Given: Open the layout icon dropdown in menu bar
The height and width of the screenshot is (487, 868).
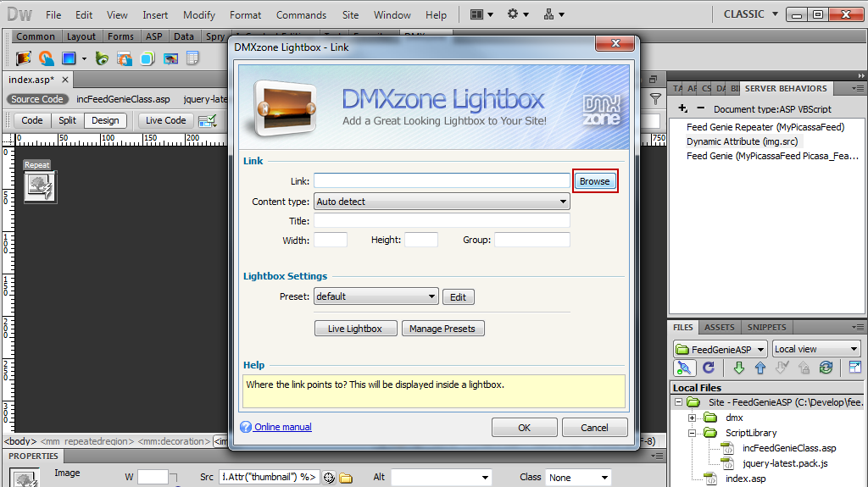Looking at the screenshot, I should (x=481, y=14).
